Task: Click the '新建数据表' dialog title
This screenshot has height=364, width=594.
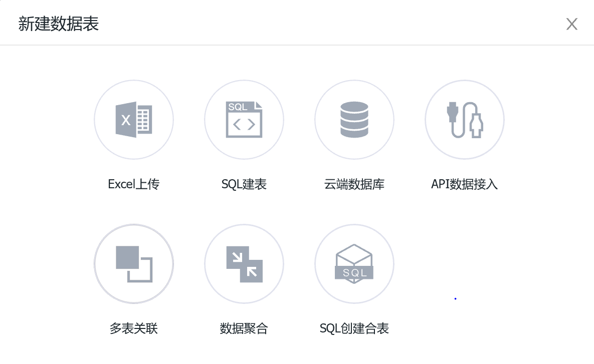Action: pyautogui.click(x=59, y=24)
